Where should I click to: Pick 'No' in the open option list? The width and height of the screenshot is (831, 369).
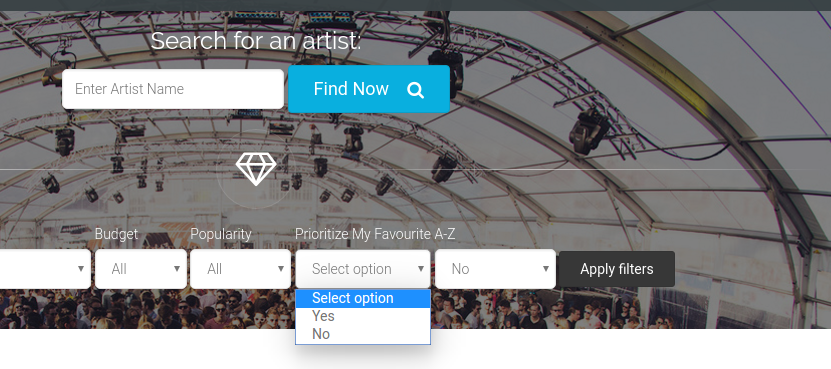pos(363,334)
